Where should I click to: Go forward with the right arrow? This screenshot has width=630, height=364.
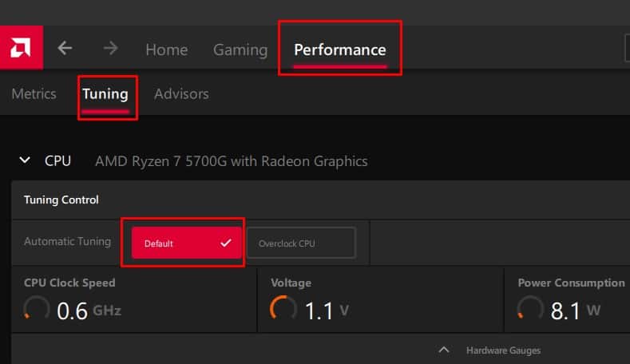click(110, 48)
